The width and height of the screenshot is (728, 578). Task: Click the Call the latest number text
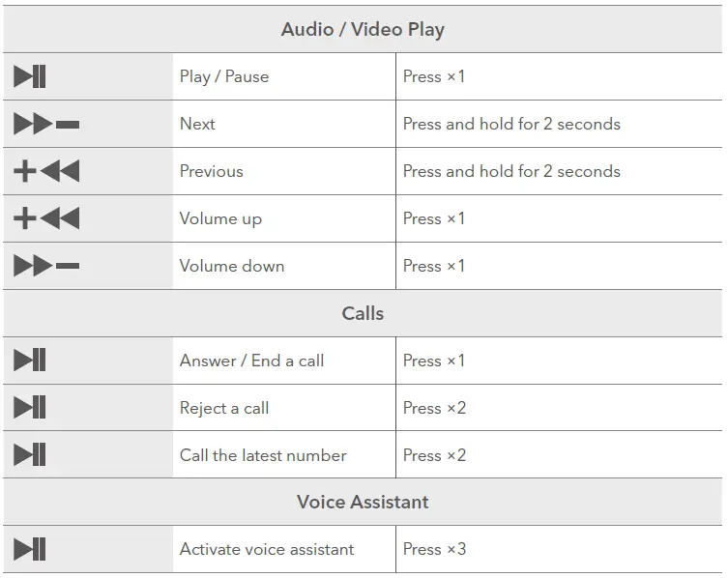pos(263,455)
